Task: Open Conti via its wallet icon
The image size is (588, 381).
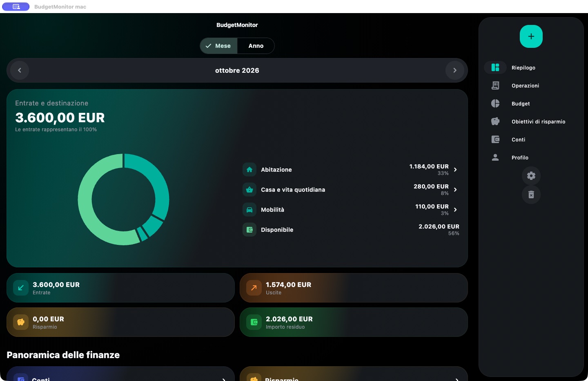Action: [x=495, y=139]
